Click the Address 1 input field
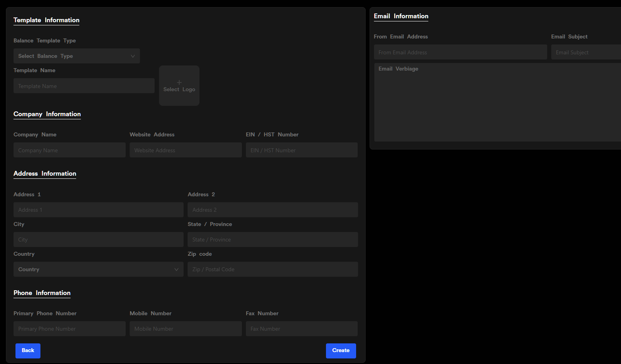 [98, 210]
